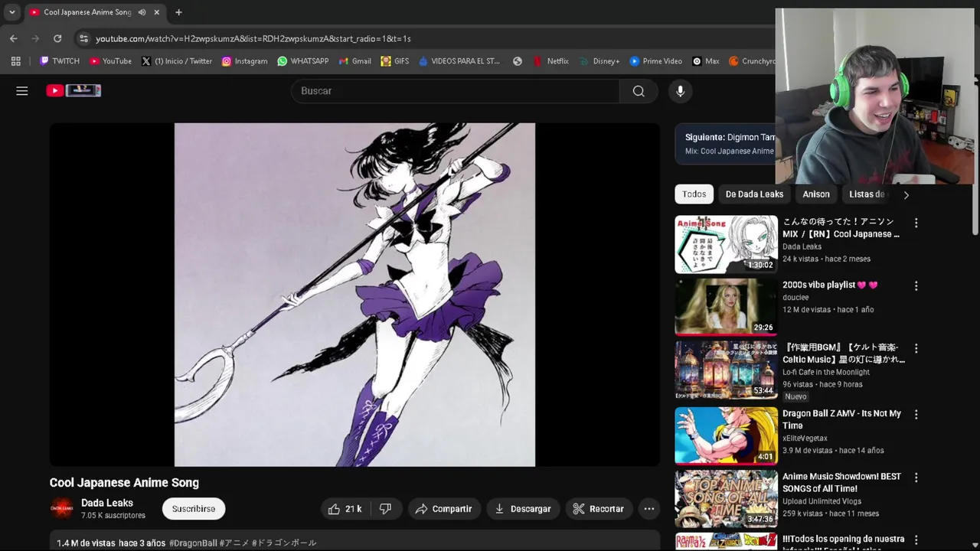Click the #DragonBall hashtag

(x=193, y=543)
